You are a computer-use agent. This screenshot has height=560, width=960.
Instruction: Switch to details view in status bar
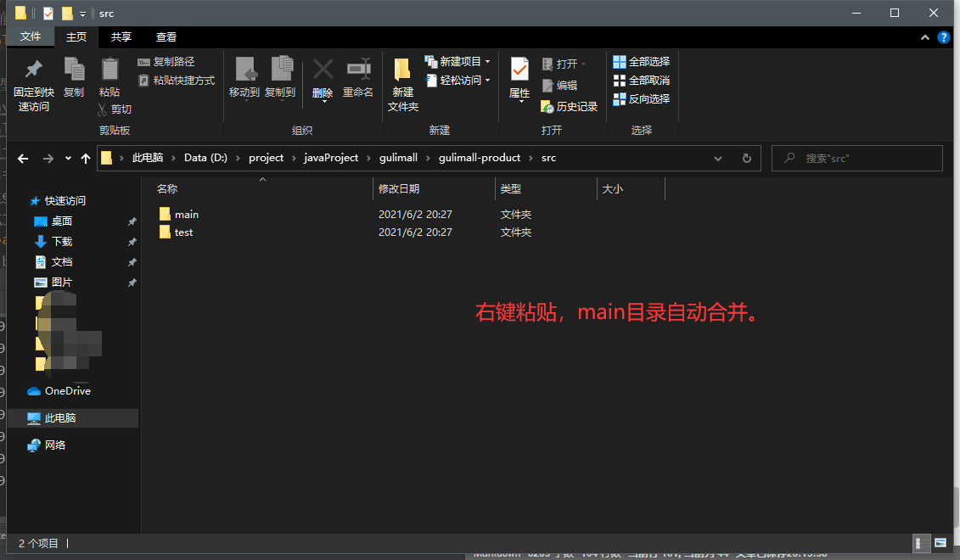(x=920, y=543)
